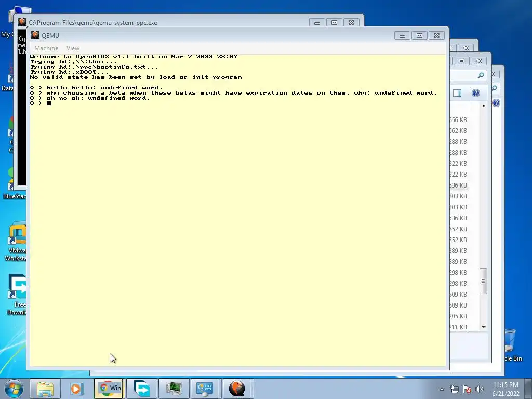The image size is (532, 399).
Task: Maximize the front Explorer window
Action: (461, 61)
